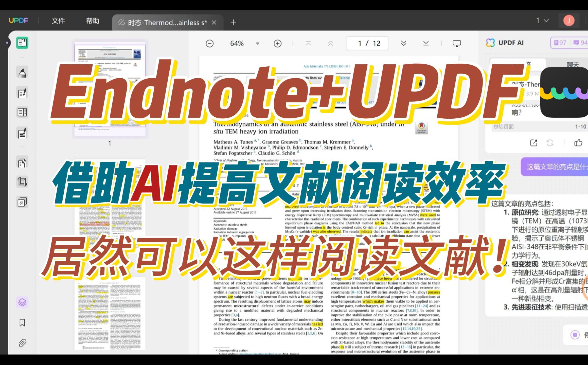Click the Acta Materialia 179 journal link
Screen dimensions: 588x365
(x=327, y=66)
